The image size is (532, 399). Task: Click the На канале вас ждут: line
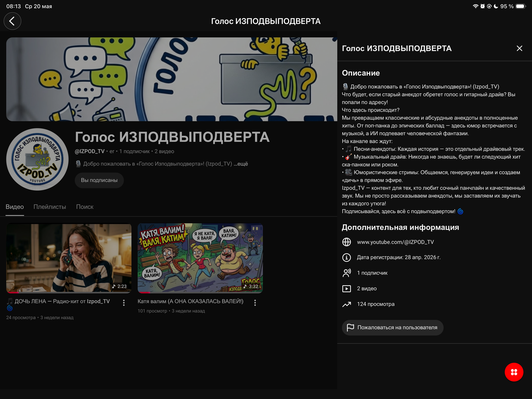click(367, 141)
